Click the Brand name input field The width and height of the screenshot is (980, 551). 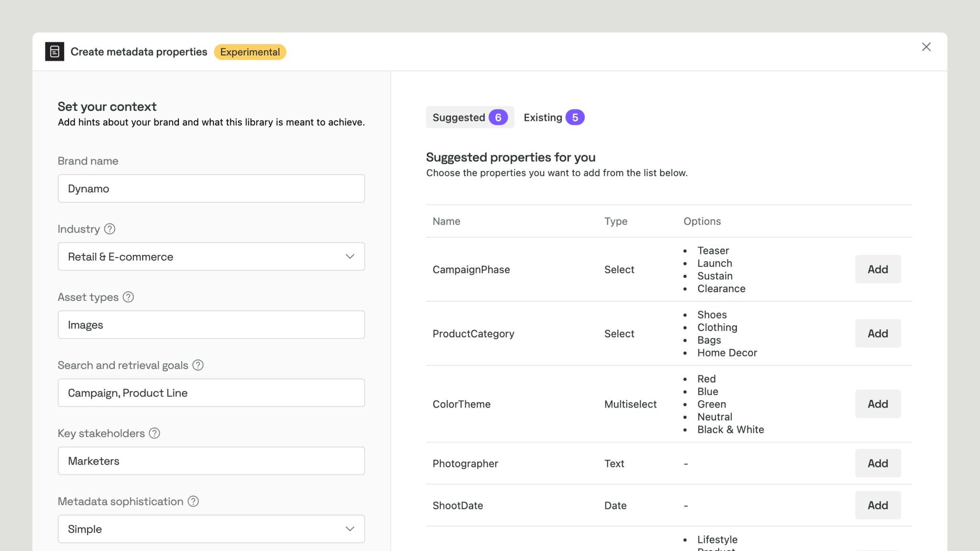(x=211, y=188)
